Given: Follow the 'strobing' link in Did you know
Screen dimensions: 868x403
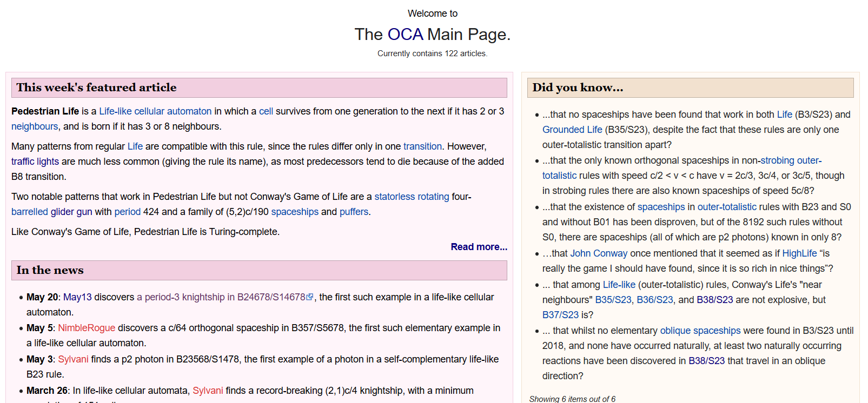Looking at the screenshot, I should (x=778, y=160).
